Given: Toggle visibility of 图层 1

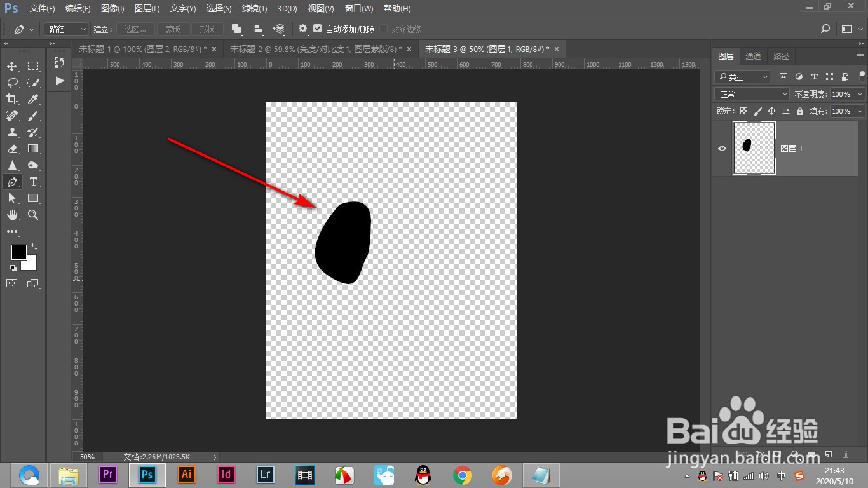Looking at the screenshot, I should click(722, 149).
